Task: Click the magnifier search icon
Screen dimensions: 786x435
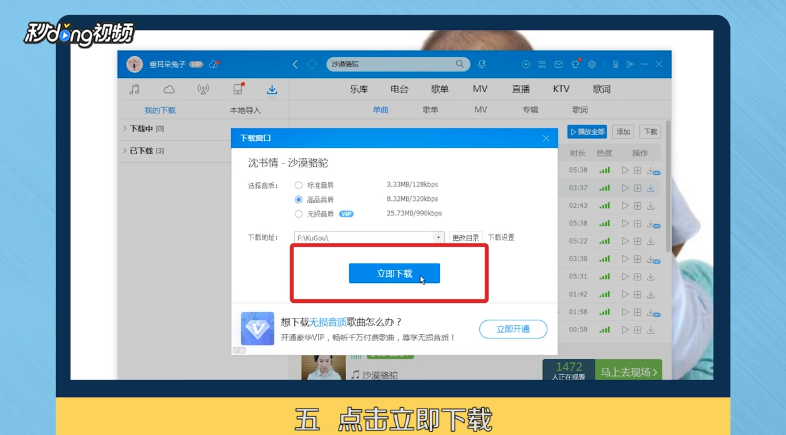Action: [x=460, y=64]
